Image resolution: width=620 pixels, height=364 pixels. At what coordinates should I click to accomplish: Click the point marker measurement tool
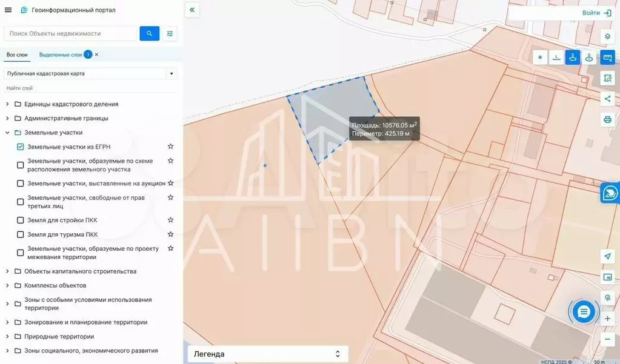coord(541,58)
